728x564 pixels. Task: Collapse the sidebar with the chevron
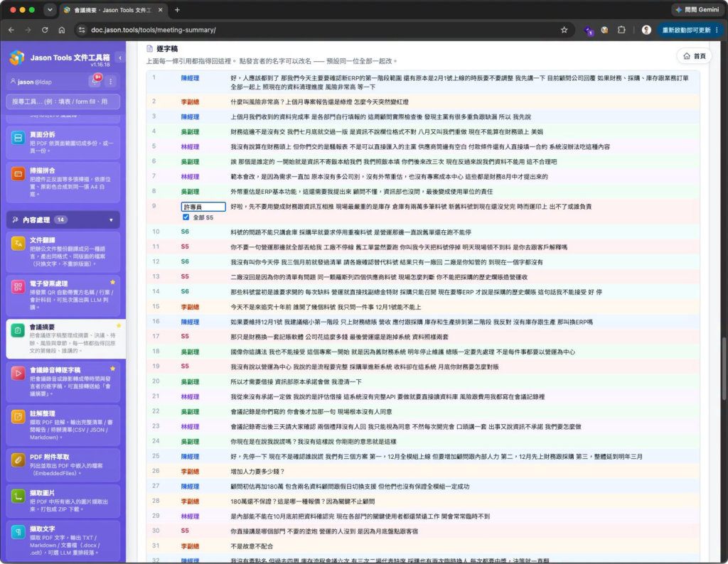point(119,58)
